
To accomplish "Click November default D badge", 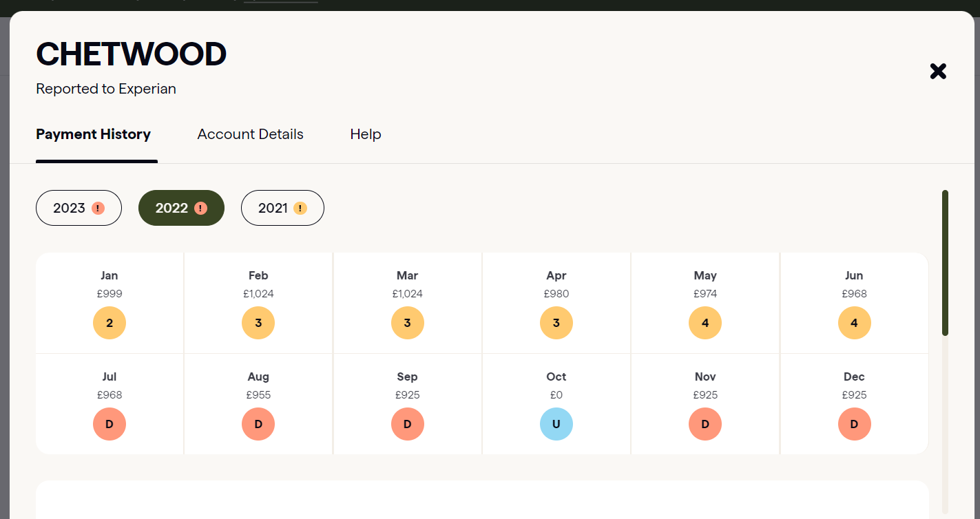I will 705,424.
